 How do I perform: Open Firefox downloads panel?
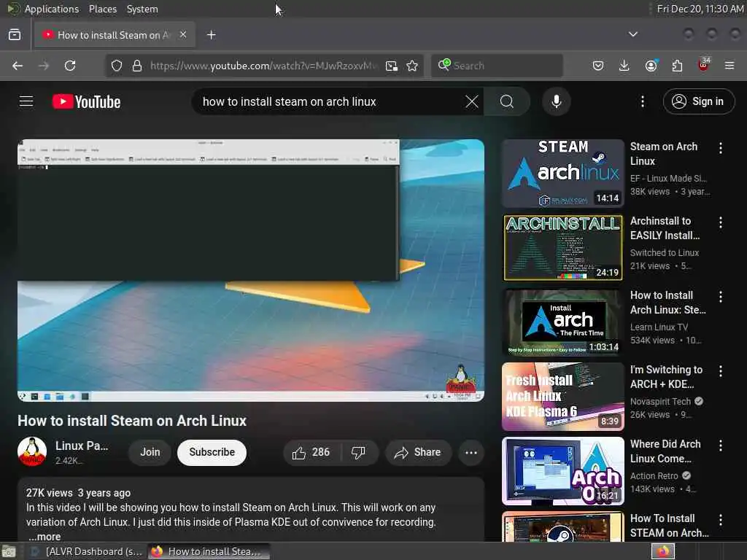[x=624, y=66]
